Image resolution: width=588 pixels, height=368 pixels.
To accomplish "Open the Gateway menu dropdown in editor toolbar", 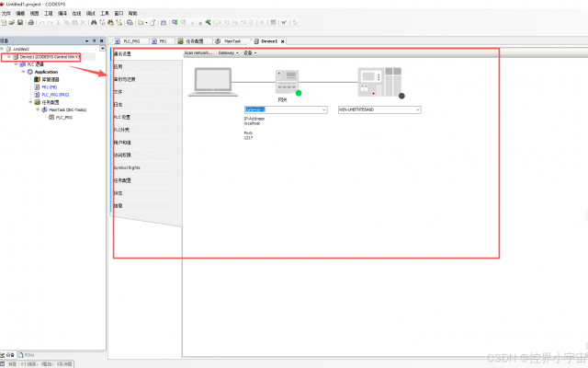I will (226, 52).
